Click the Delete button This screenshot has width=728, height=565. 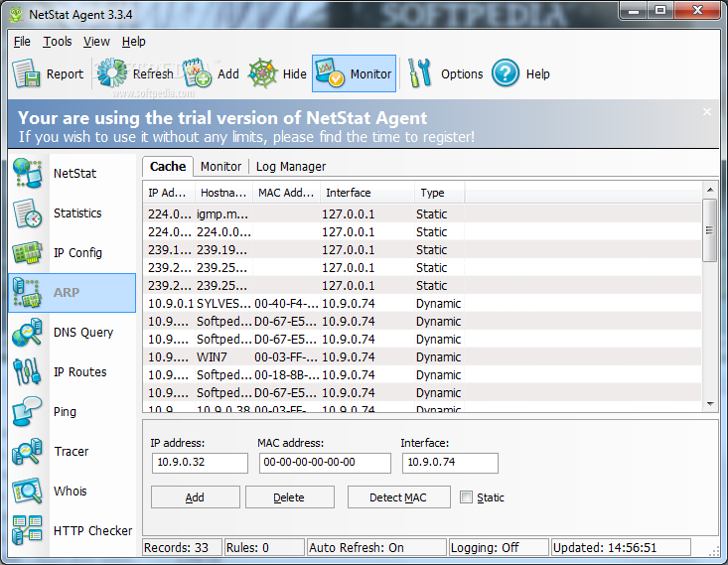coord(289,497)
